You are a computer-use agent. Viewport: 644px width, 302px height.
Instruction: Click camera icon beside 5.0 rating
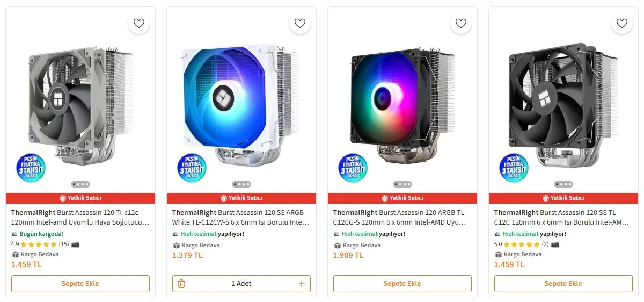[555, 245]
